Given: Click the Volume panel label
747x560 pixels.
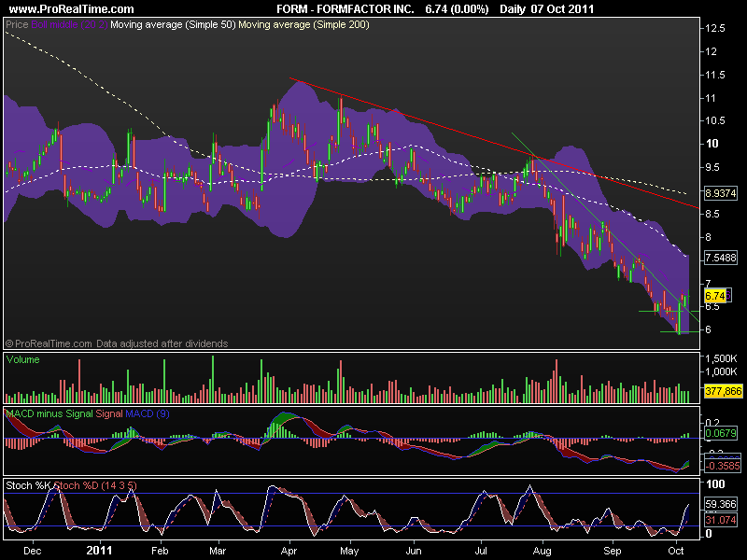Looking at the screenshot, I should pos(22,359).
